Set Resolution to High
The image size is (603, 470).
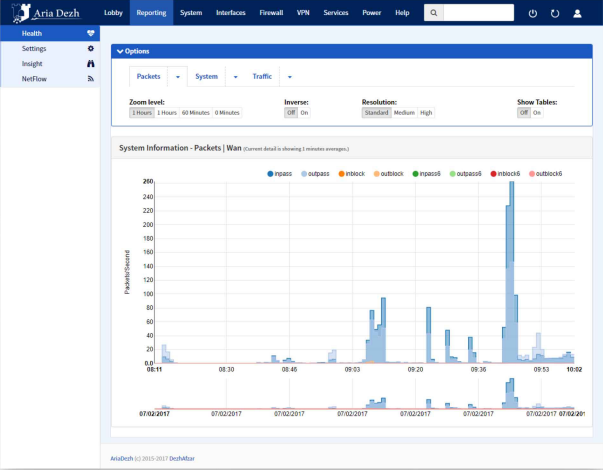(426, 113)
